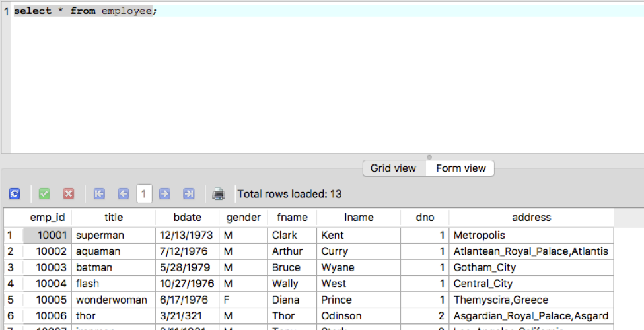Sort by lname column header
This screenshot has width=644, height=330.
(359, 218)
